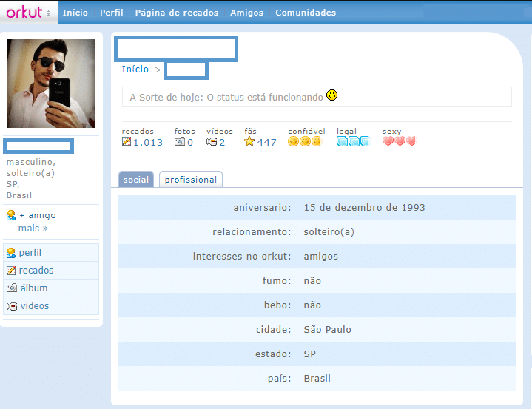Switch to the profissional tab
The image size is (532, 409).
coord(191,180)
